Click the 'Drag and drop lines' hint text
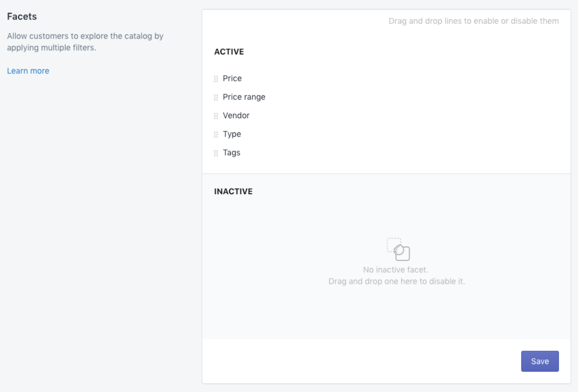This screenshot has height=392, width=578. pyautogui.click(x=474, y=21)
